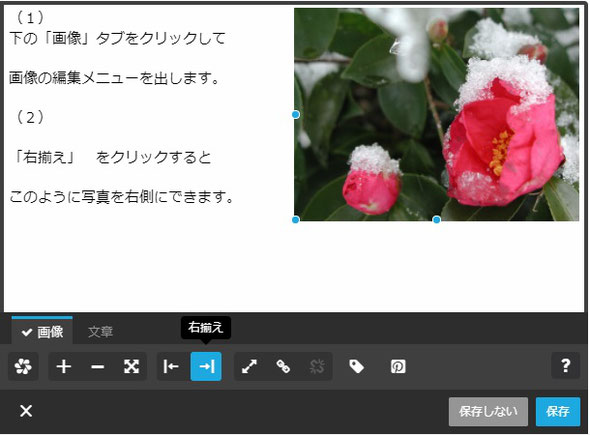The height and width of the screenshot is (435, 590).
Task: Align image left with the left-align icon
Action: pos(172,366)
